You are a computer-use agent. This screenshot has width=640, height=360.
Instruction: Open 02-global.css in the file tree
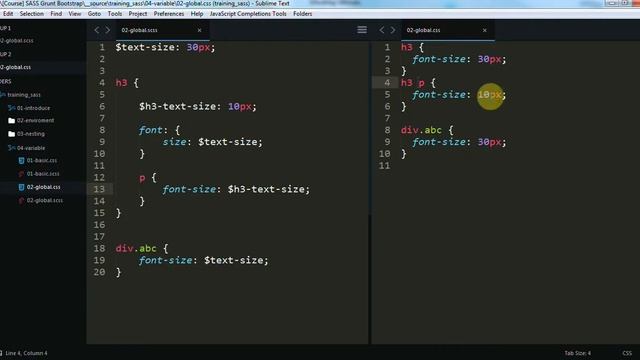point(44,187)
